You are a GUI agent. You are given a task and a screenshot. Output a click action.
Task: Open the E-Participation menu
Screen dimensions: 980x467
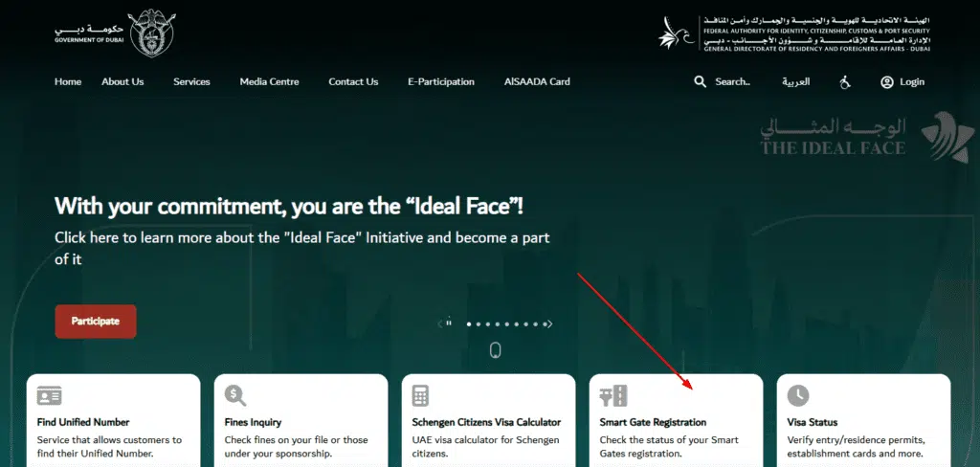click(441, 82)
